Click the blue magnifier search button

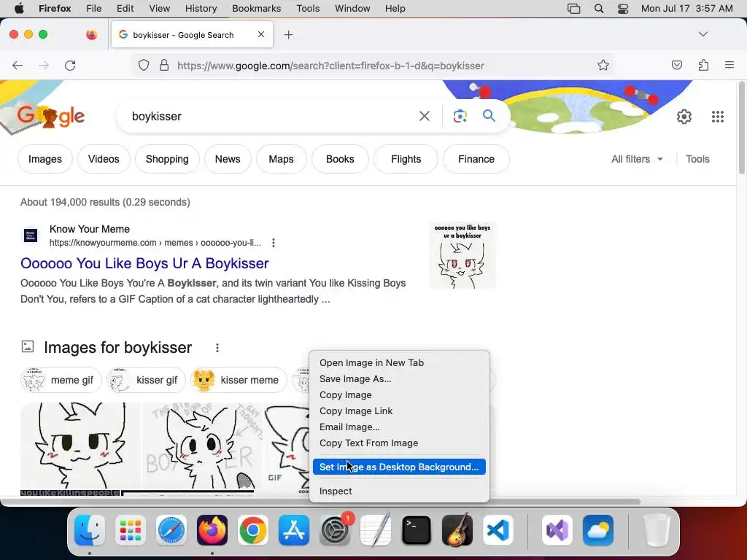[489, 116]
